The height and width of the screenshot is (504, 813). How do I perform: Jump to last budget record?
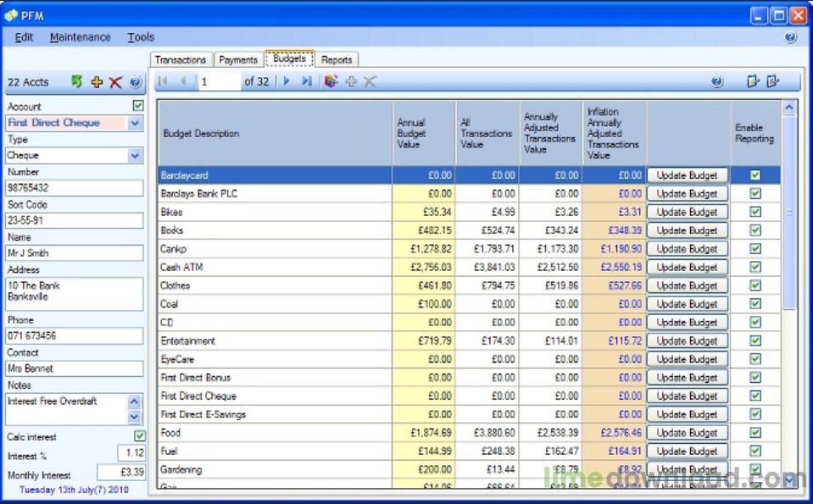[307, 81]
